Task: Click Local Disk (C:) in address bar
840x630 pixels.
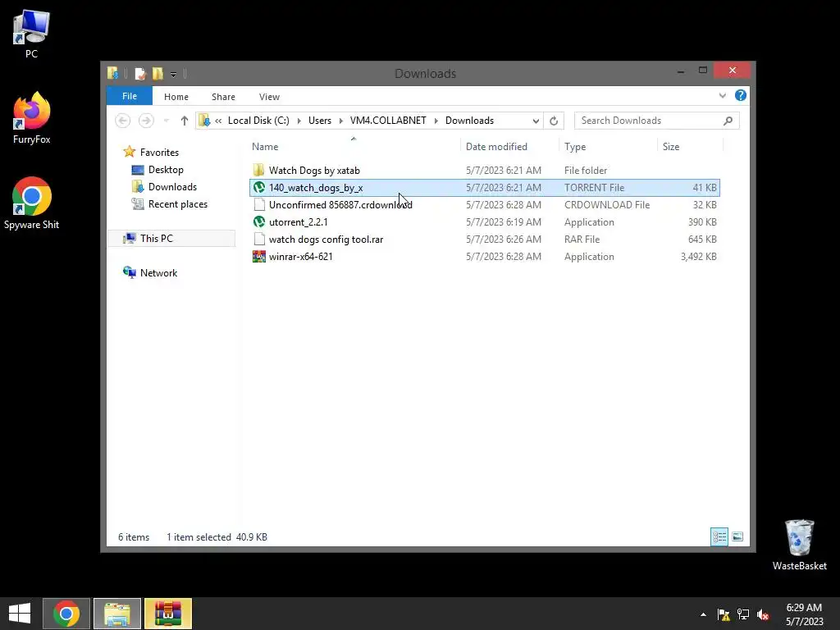Action: click(x=258, y=121)
